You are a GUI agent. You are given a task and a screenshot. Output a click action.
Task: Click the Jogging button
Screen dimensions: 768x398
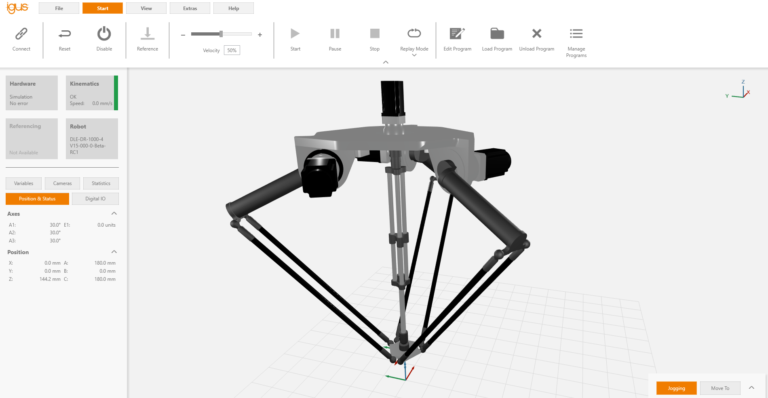(x=676, y=388)
